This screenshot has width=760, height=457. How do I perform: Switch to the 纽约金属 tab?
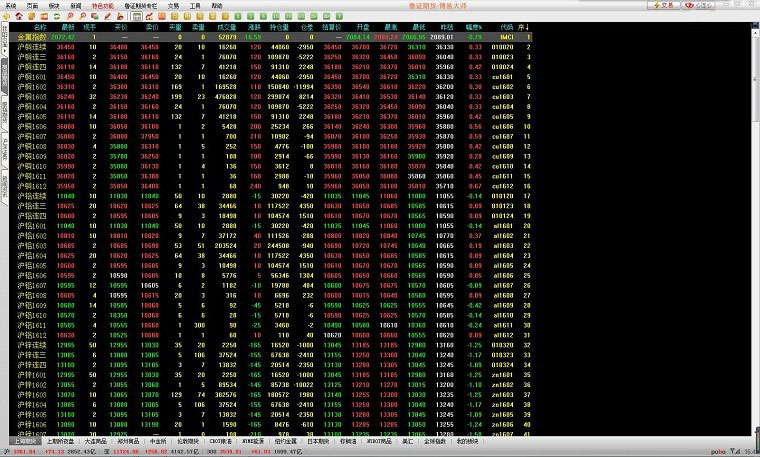point(285,441)
